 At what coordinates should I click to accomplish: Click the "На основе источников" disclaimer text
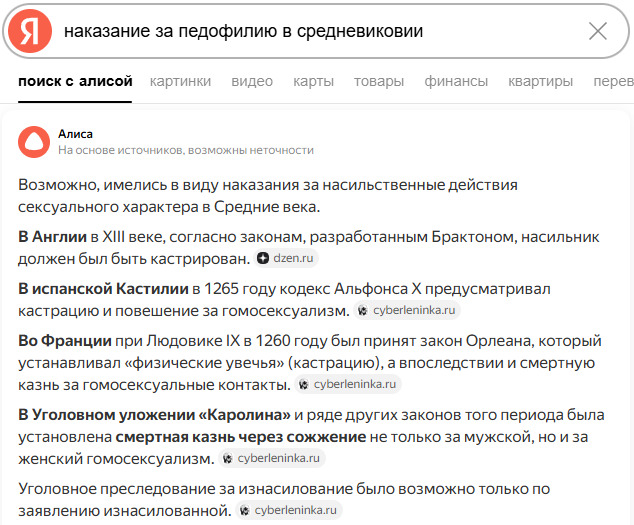186,150
